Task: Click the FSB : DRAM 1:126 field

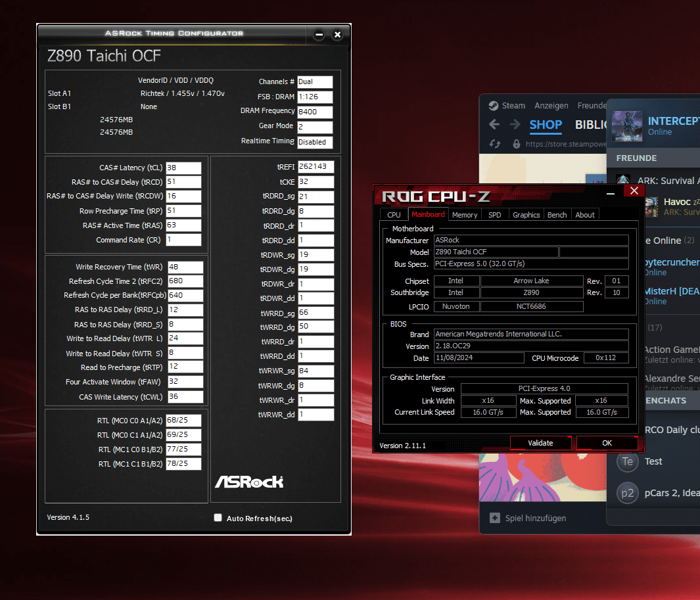Action: (x=315, y=97)
